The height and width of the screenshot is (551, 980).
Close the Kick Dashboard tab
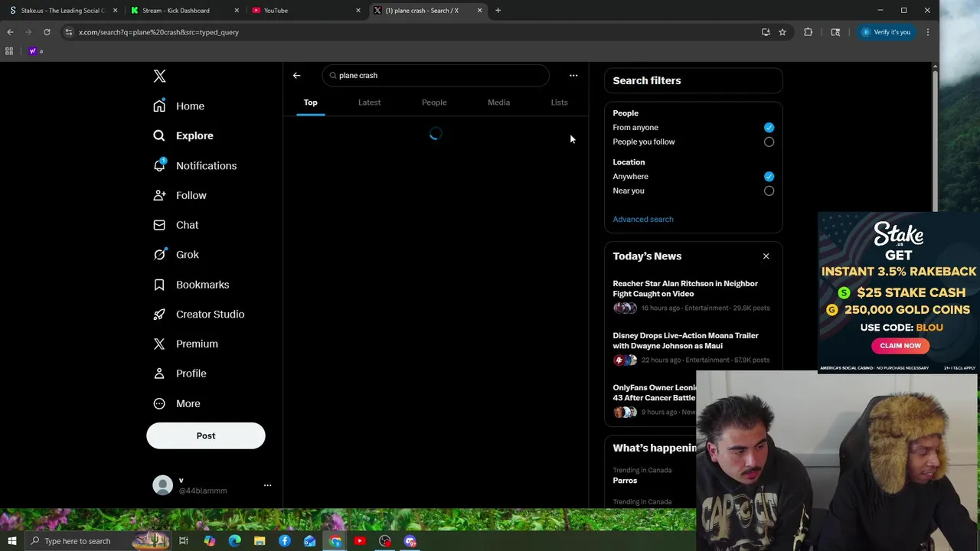coord(237,11)
